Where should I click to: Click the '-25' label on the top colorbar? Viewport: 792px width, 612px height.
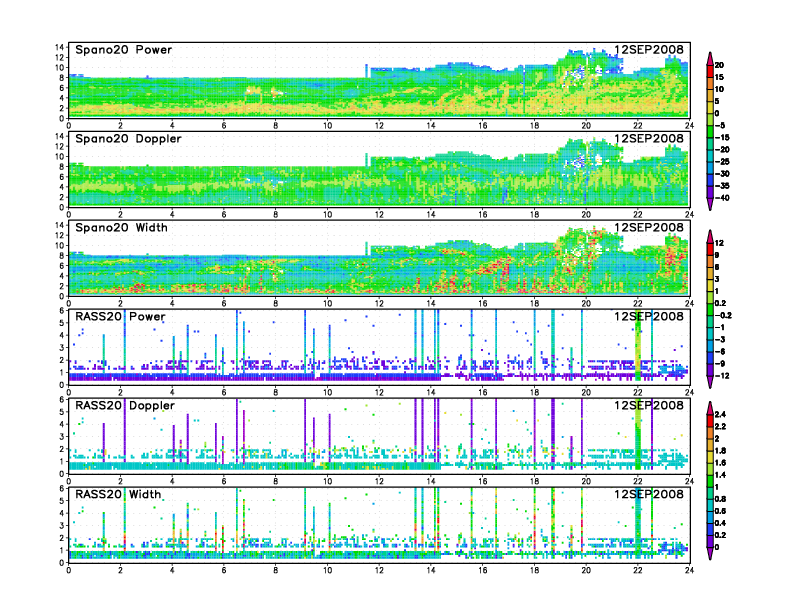[722, 162]
